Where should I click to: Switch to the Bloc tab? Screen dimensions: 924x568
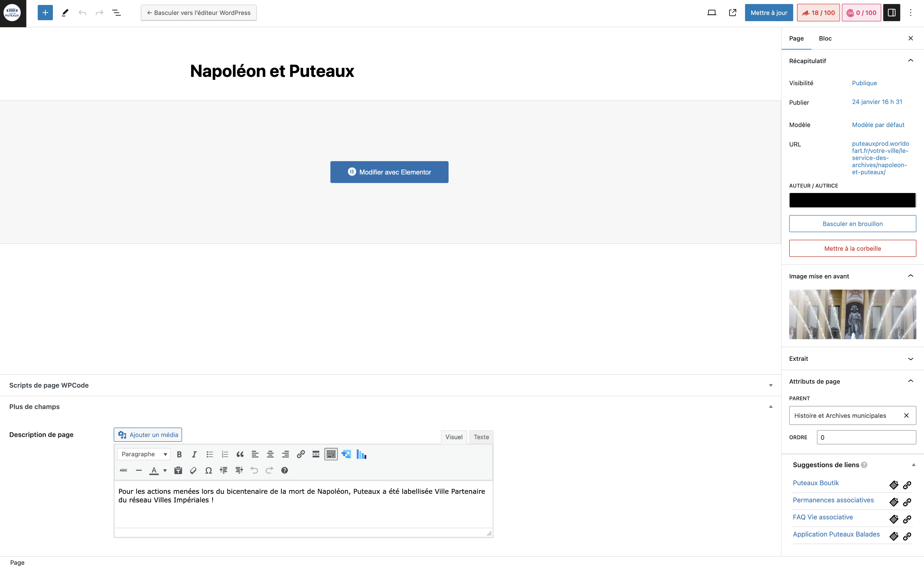pos(825,38)
